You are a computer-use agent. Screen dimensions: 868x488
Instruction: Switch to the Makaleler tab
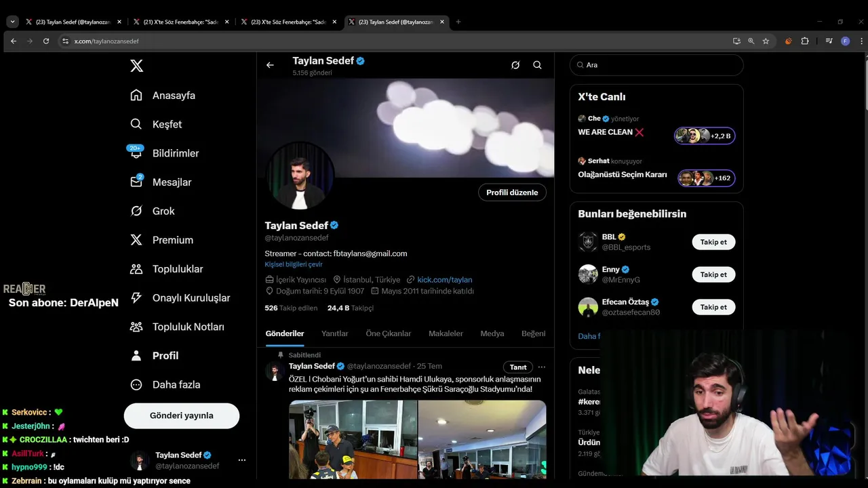click(446, 333)
